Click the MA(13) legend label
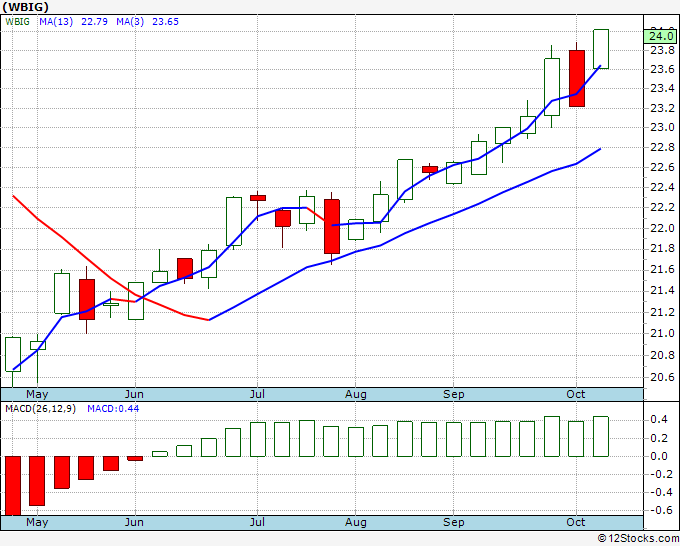This screenshot has height=546, width=680. 56,22
